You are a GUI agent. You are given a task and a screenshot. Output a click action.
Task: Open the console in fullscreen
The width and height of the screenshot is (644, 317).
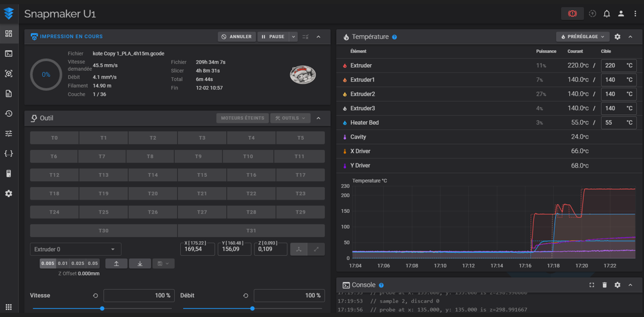[x=592, y=285]
